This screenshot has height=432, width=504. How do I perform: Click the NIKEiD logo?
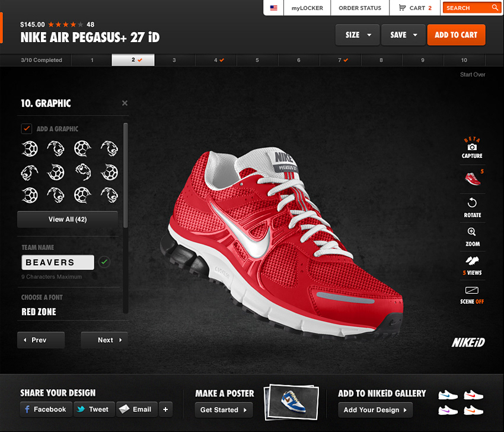coord(468,342)
